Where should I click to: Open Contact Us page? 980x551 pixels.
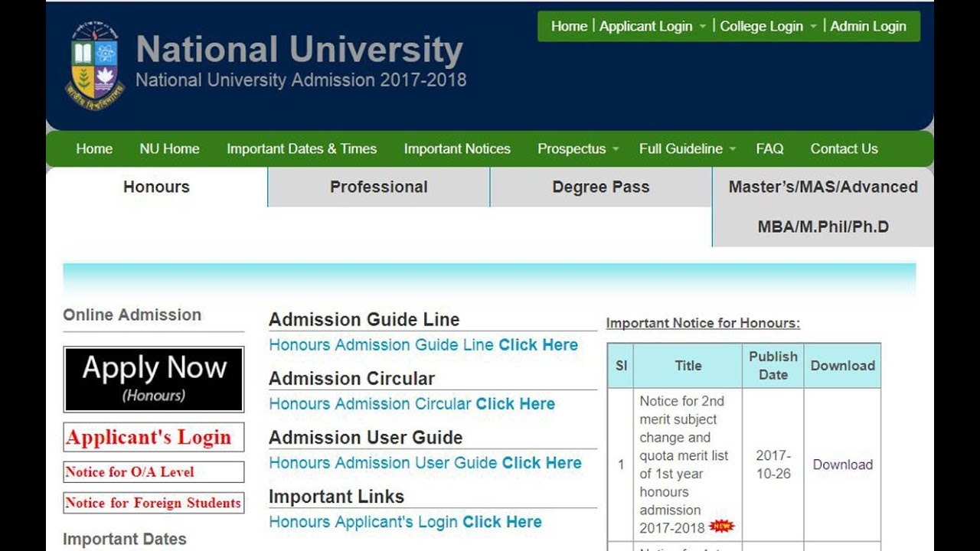pyautogui.click(x=844, y=148)
